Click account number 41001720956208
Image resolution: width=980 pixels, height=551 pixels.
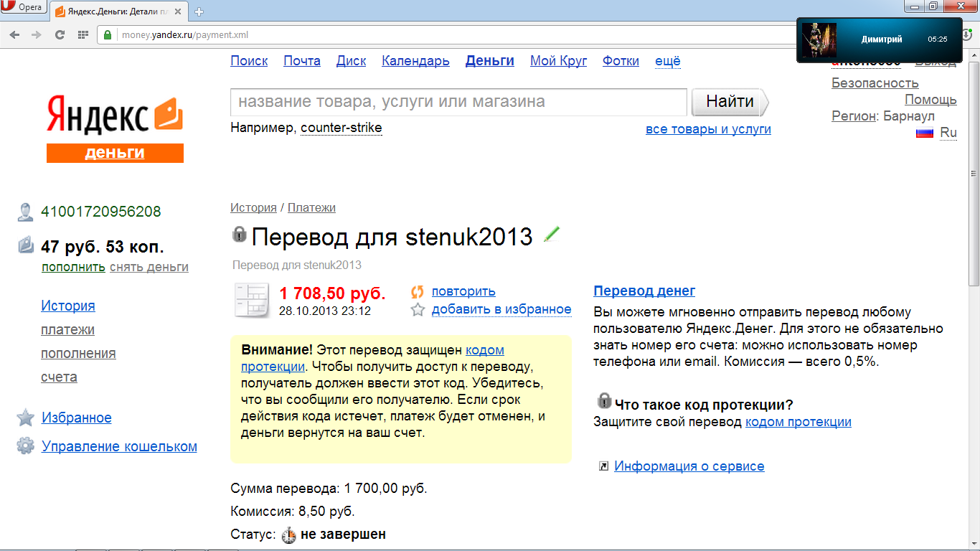[101, 212]
